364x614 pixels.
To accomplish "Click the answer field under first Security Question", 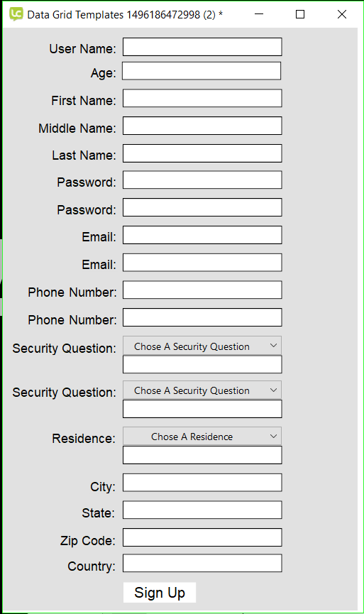I will pyautogui.click(x=202, y=365).
